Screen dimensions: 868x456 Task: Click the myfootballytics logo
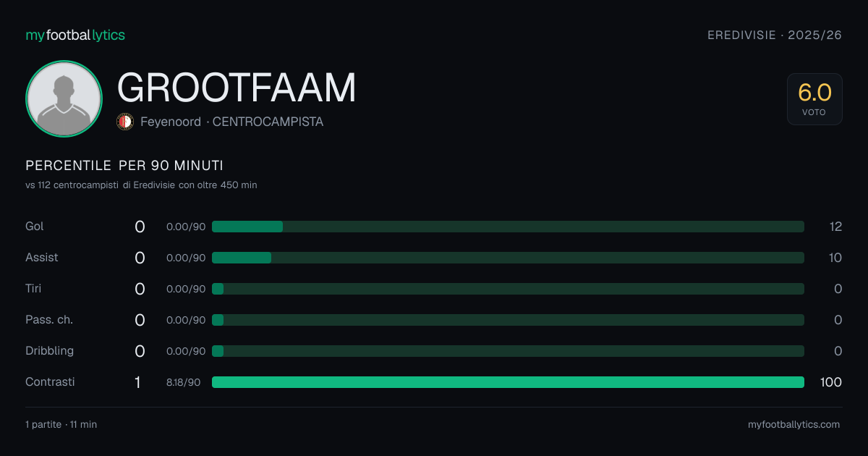coord(75,35)
